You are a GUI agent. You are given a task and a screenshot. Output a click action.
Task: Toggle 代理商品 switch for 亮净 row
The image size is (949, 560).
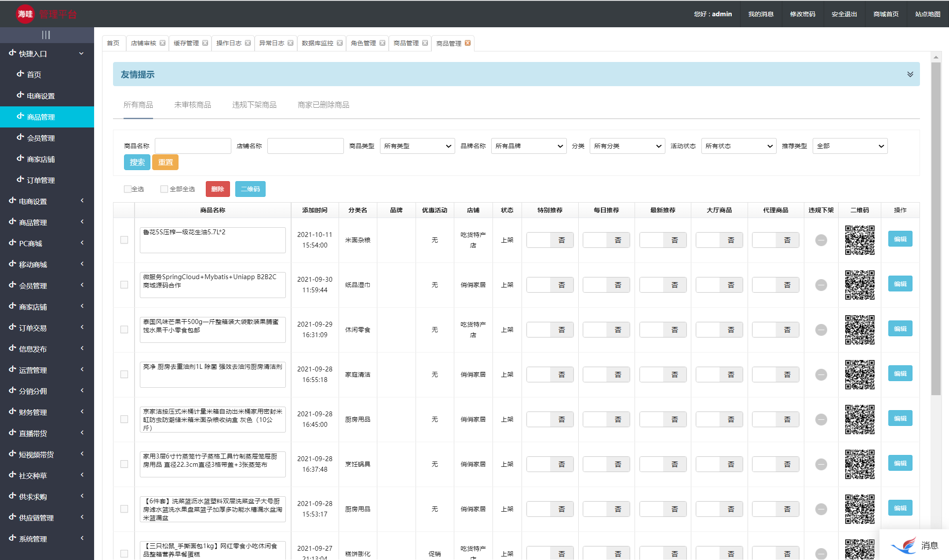click(x=775, y=375)
